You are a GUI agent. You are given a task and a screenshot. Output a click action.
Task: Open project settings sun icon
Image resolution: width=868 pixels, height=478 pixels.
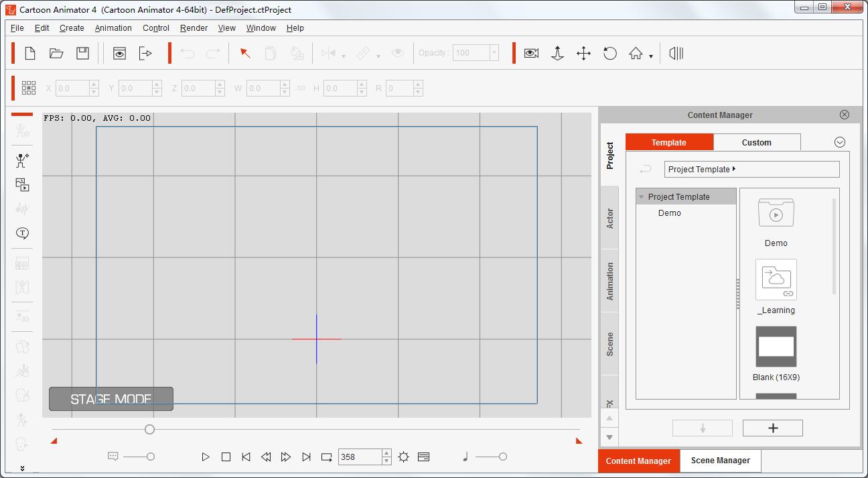point(403,457)
